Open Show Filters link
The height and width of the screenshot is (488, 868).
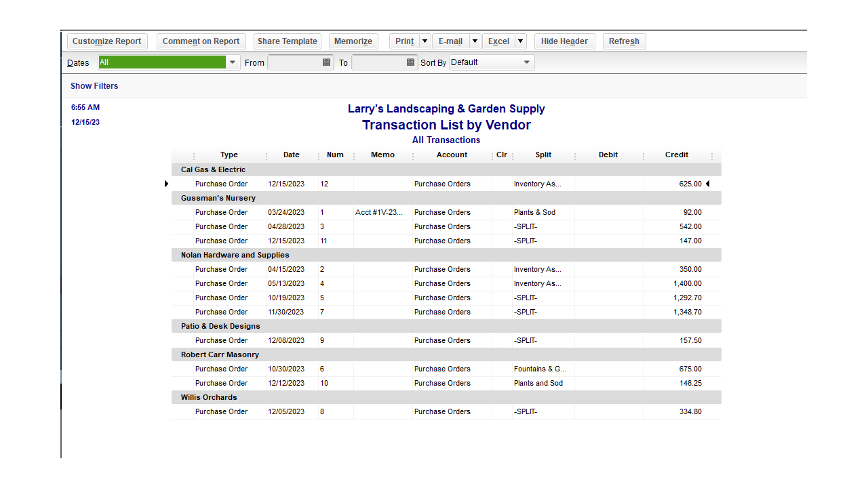click(x=94, y=85)
